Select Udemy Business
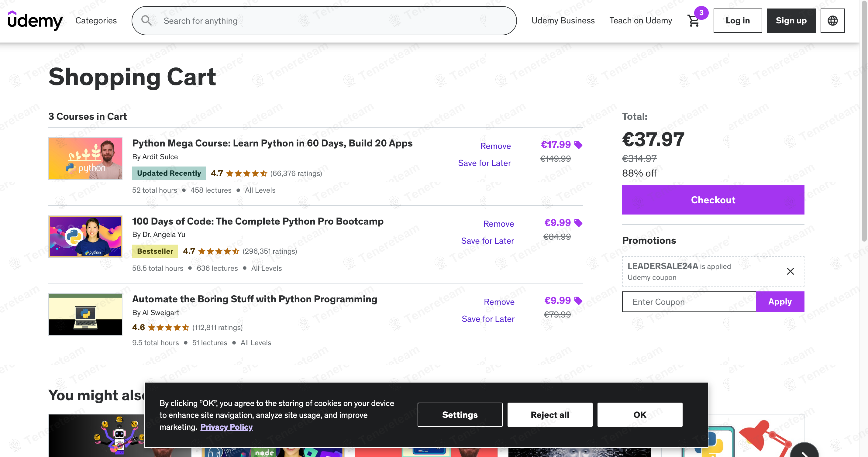The image size is (868, 457). pos(563,21)
